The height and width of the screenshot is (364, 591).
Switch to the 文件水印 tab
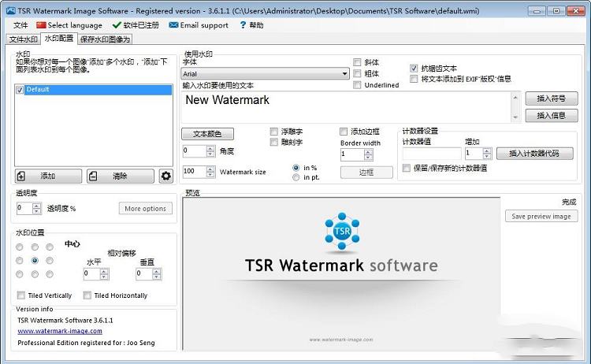(x=24, y=39)
